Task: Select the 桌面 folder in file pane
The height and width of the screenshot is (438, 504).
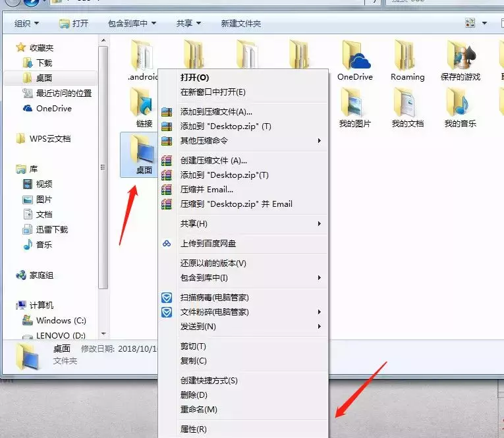Action: click(x=140, y=155)
